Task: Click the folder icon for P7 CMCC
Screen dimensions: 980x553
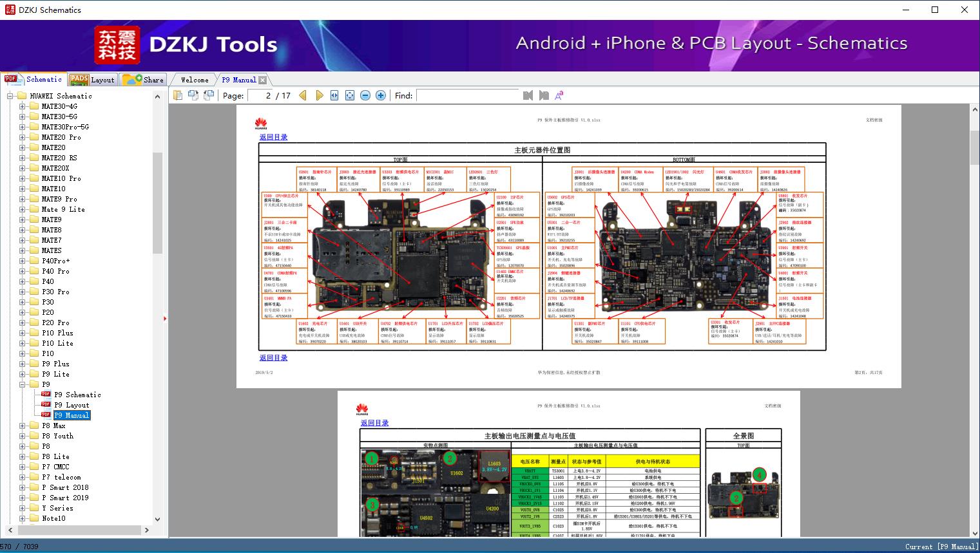Action: (34, 467)
